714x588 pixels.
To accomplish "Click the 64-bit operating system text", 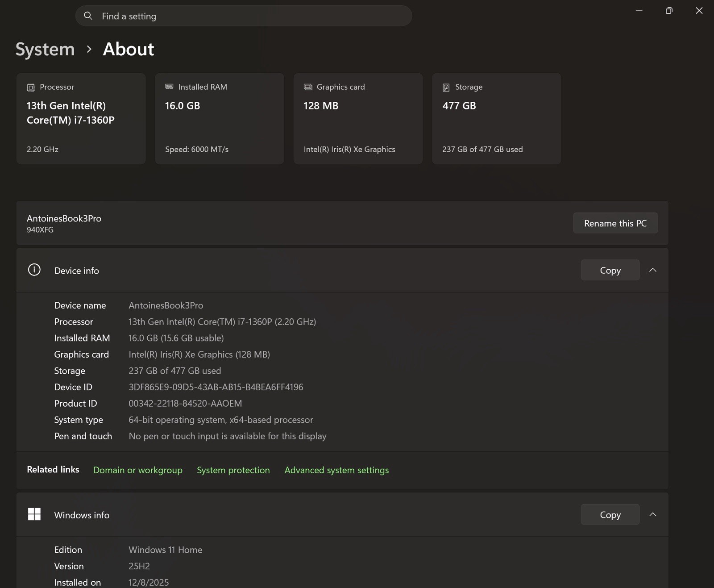I will click(x=221, y=420).
